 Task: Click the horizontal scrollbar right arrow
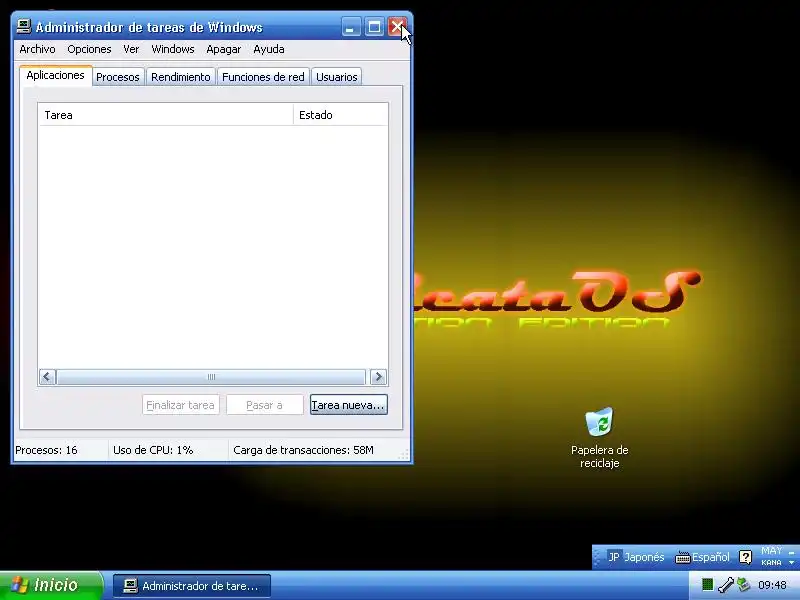pyautogui.click(x=378, y=377)
